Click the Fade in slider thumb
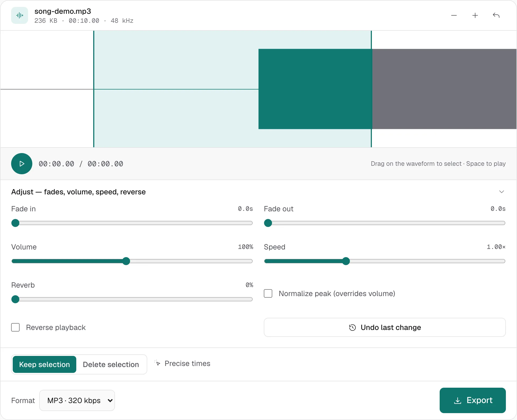Viewport: 517px width, 420px height. pyautogui.click(x=15, y=223)
